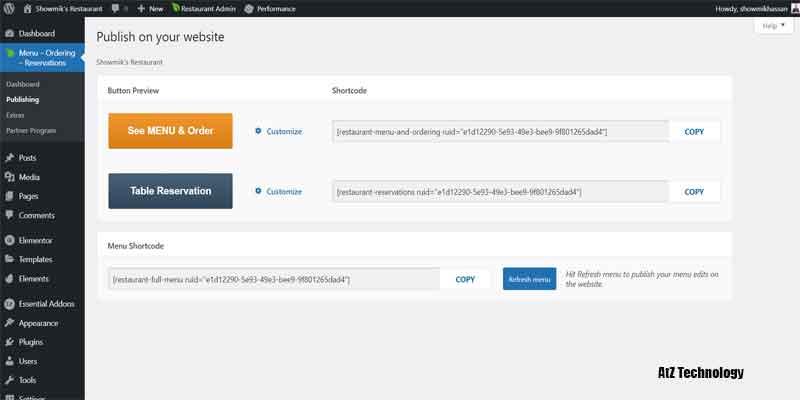Click the Plugins plug icon
800x400 pixels.
pyautogui.click(x=10, y=342)
